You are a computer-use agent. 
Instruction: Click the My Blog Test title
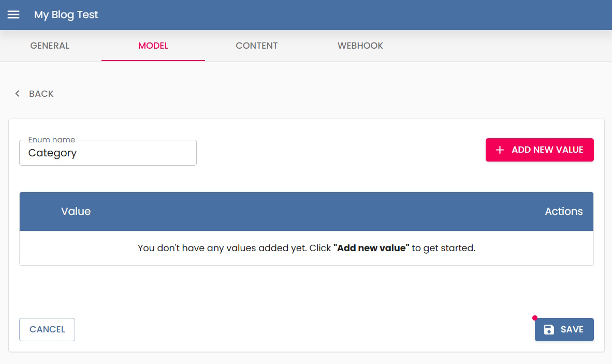tap(66, 15)
